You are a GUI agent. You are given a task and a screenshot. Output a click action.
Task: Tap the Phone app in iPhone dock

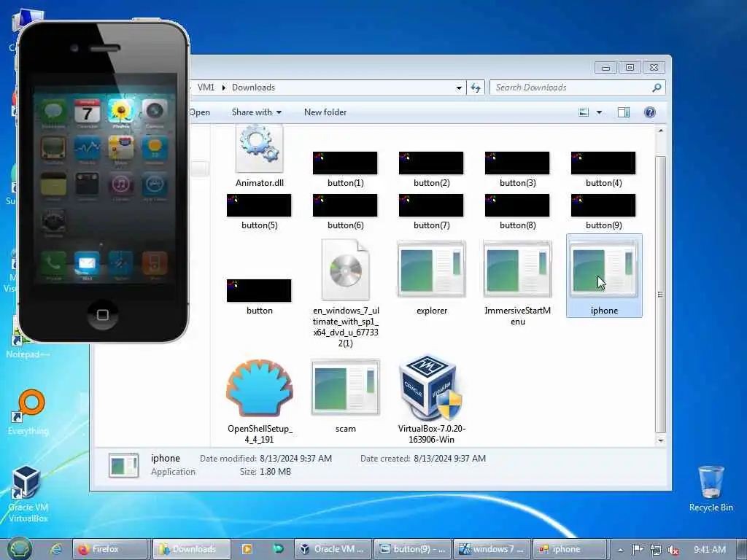53,263
